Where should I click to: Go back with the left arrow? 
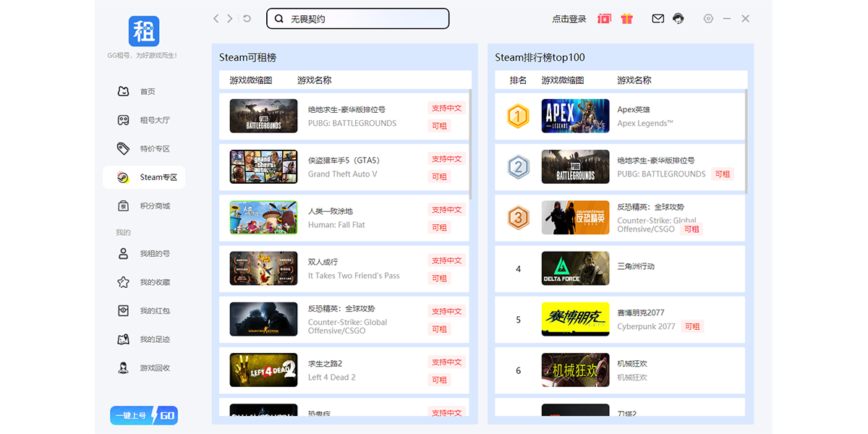(216, 19)
